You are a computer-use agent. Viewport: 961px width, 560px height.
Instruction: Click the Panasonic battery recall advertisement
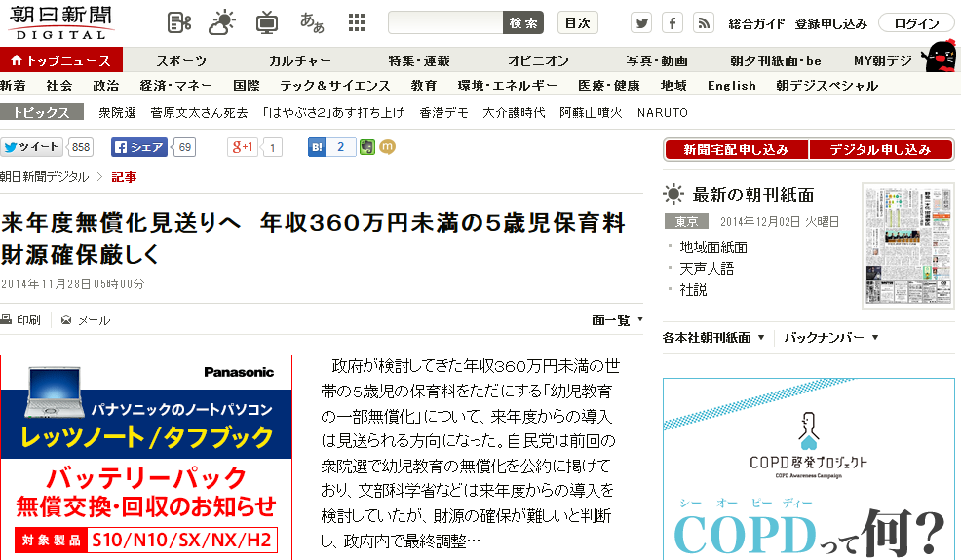point(146,457)
